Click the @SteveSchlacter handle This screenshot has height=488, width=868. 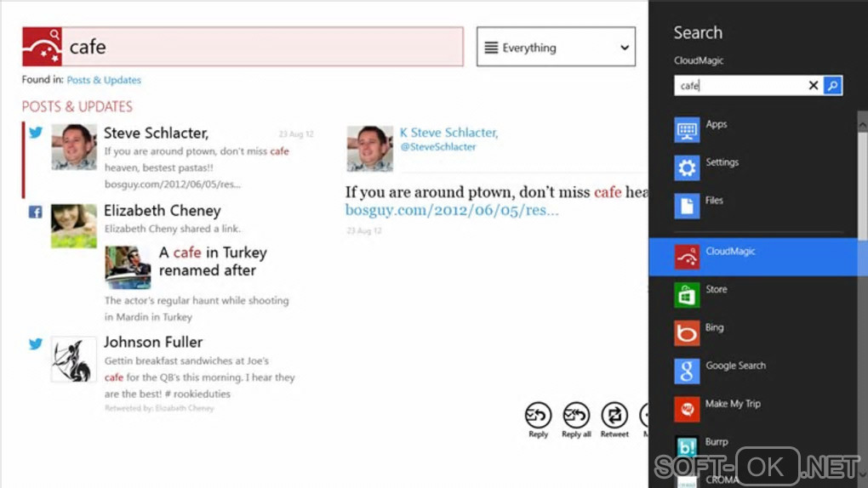click(438, 147)
